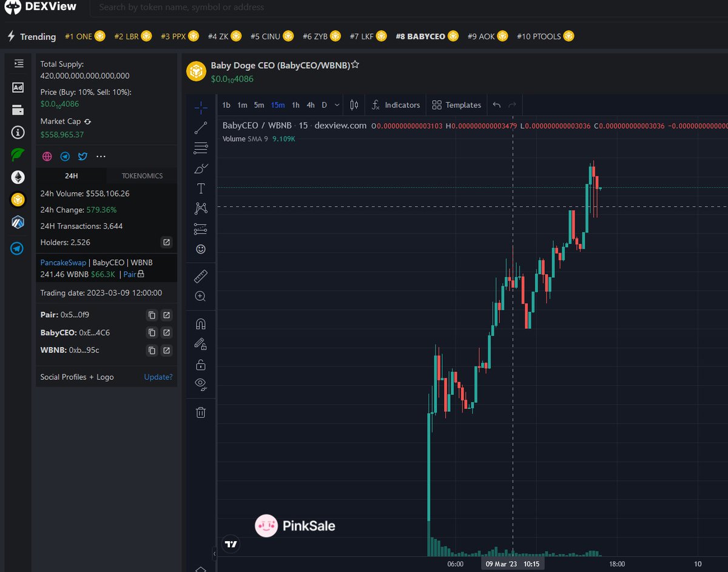Open the token's Telegram link icon
The height and width of the screenshot is (572, 728).
point(65,156)
